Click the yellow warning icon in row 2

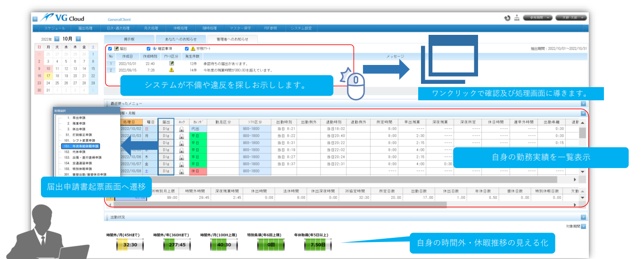pos(172,70)
